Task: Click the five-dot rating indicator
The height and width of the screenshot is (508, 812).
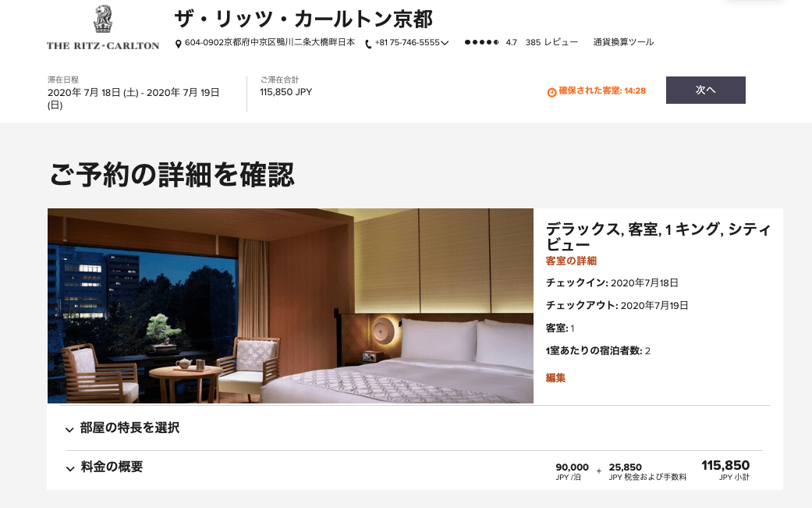Action: (481, 42)
